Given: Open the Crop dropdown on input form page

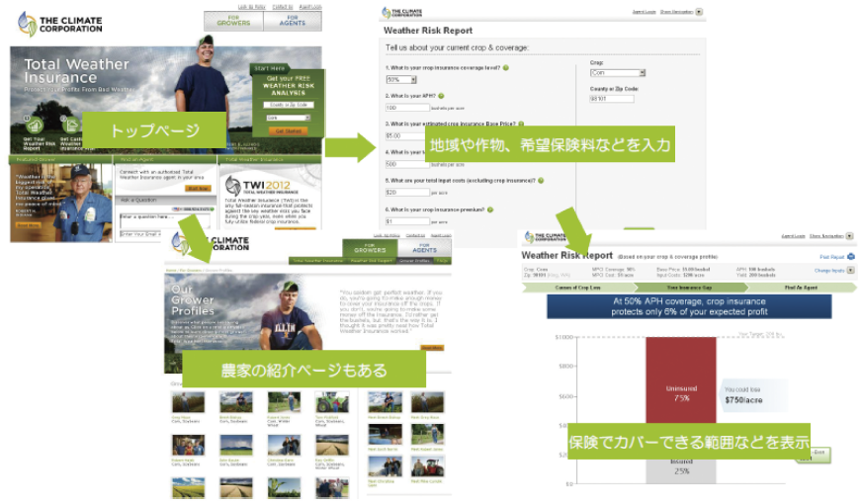Looking at the screenshot, I should coord(618,72).
